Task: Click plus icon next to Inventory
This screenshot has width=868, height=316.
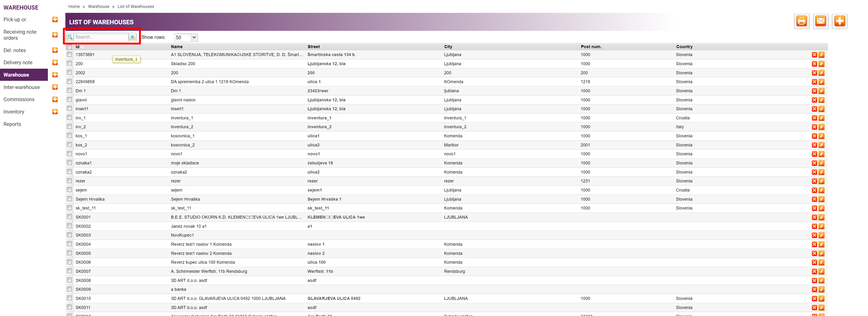Action: click(x=55, y=112)
